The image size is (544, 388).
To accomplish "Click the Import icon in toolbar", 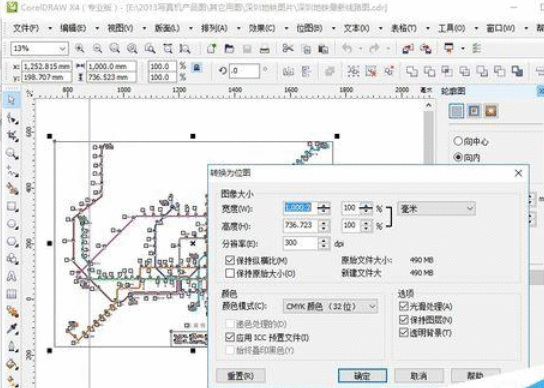I will coord(408,49).
